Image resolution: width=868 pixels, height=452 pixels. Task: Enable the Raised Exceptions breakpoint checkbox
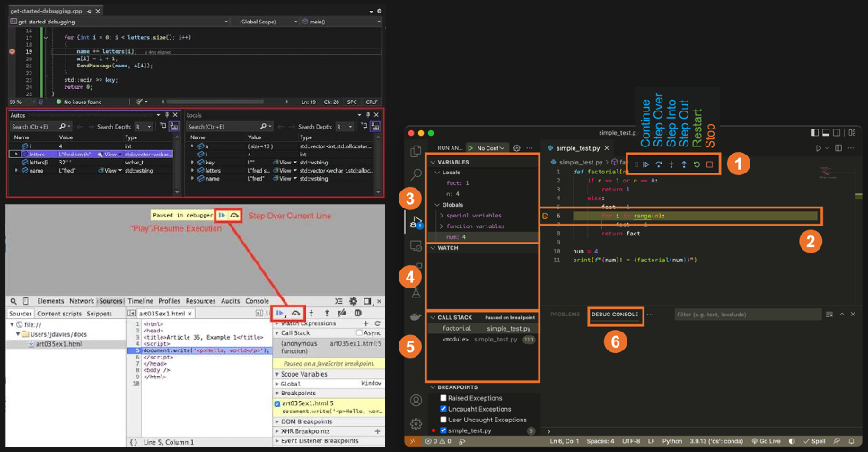[x=443, y=398]
